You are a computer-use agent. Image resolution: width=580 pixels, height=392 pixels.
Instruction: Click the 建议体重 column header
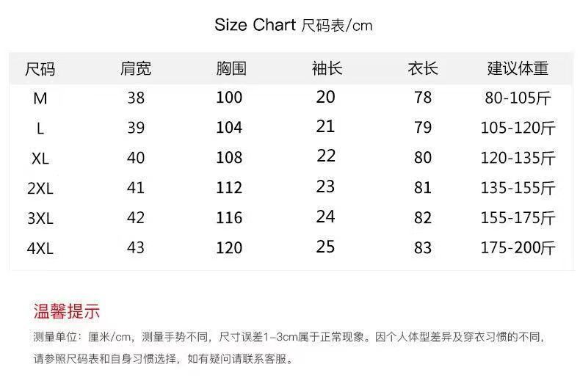[518, 68]
